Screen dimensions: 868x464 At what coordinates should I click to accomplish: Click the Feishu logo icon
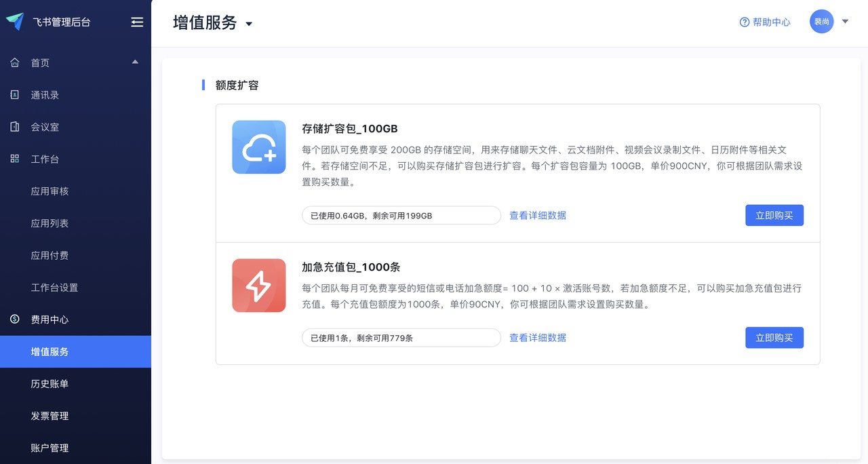[15, 22]
